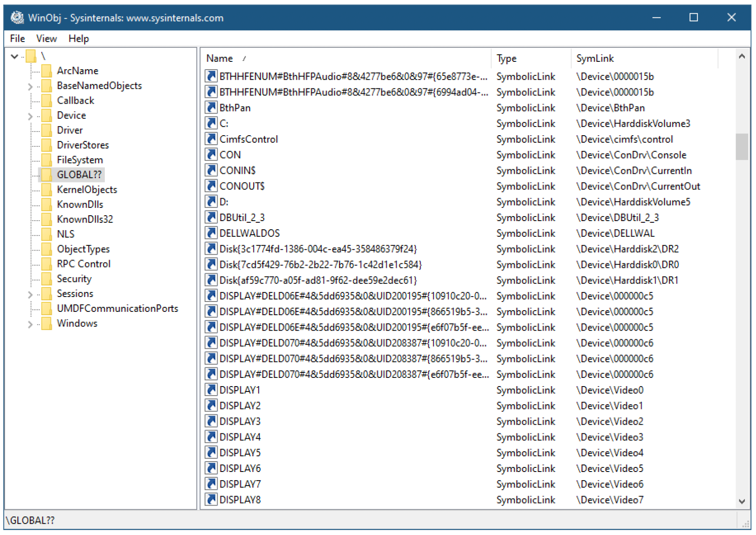This screenshot has width=756, height=535.
Task: Click the CONOUT$ symbolic link icon
Action: coord(211,186)
